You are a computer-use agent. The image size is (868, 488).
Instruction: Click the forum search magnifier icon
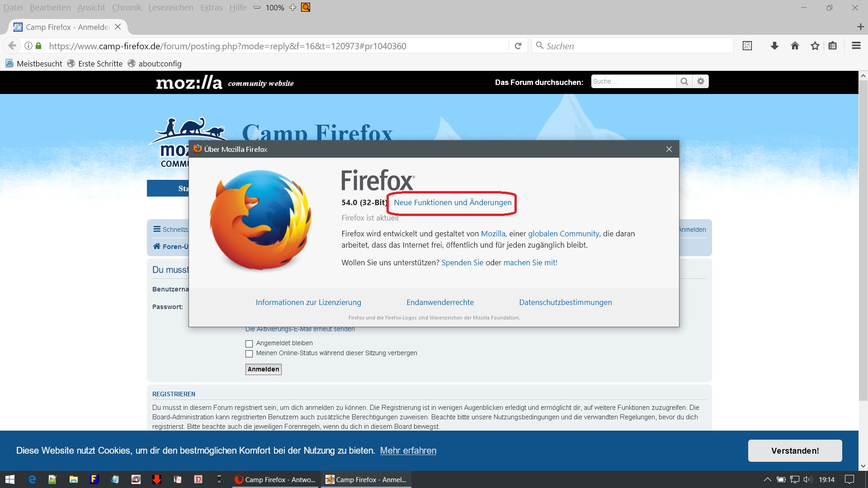click(684, 81)
